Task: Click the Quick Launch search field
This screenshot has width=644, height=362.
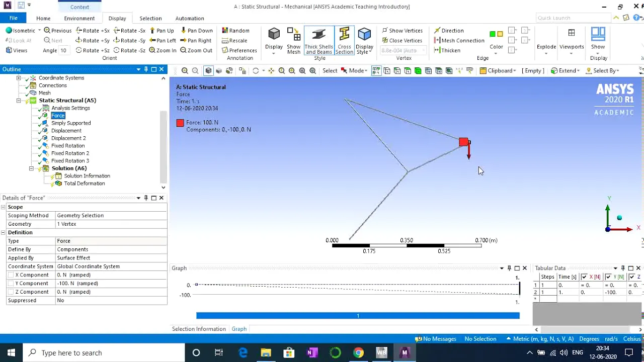Action: click(x=573, y=18)
